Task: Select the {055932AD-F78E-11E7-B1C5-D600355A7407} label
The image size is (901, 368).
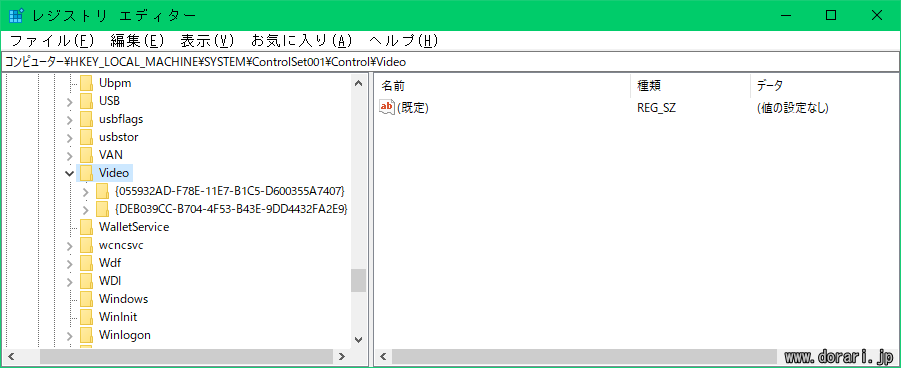Action: [230, 191]
